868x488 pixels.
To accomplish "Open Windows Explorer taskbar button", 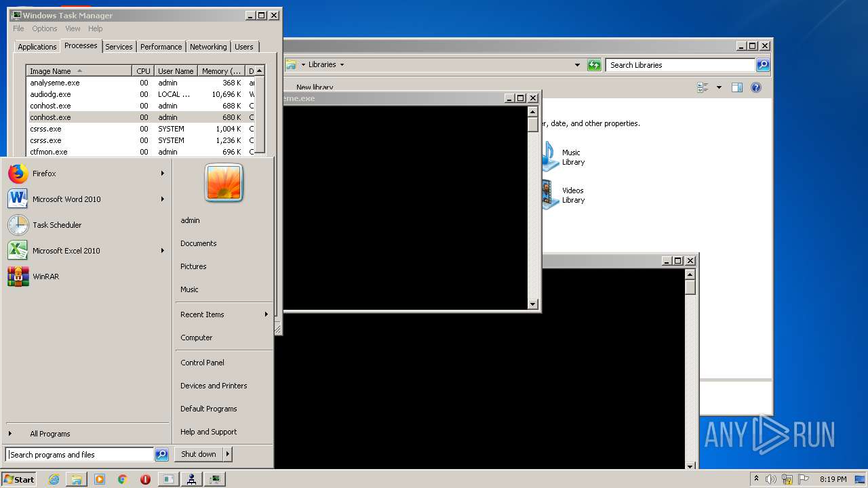I will click(x=77, y=479).
